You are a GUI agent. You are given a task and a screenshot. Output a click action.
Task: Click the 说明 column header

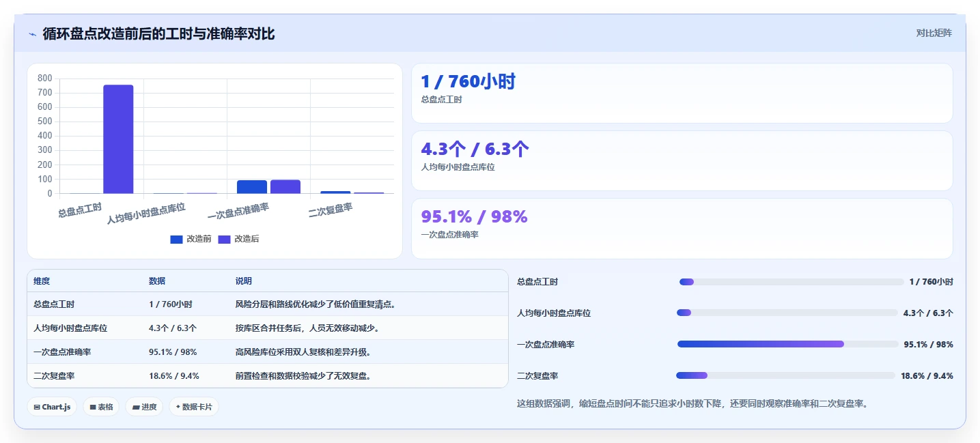click(x=244, y=281)
